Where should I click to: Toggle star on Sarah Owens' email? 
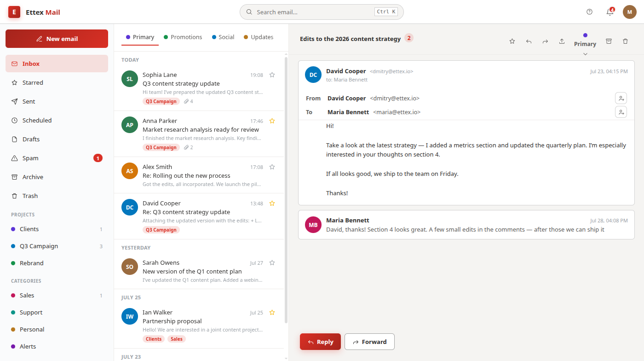(x=272, y=263)
